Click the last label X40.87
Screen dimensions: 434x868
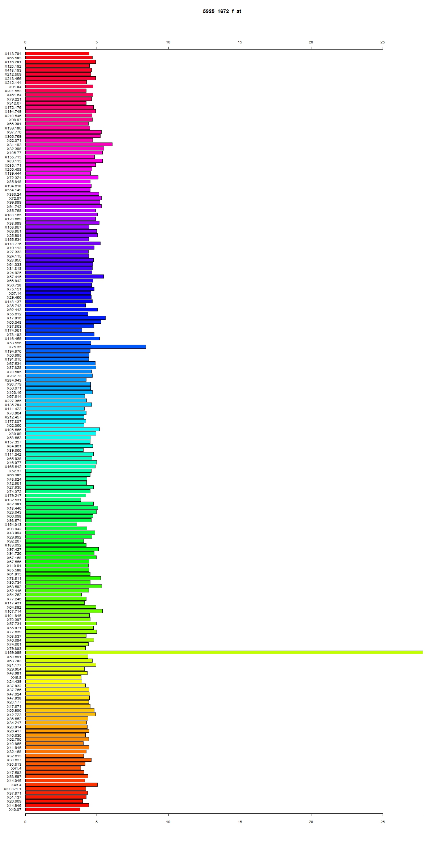15,809
